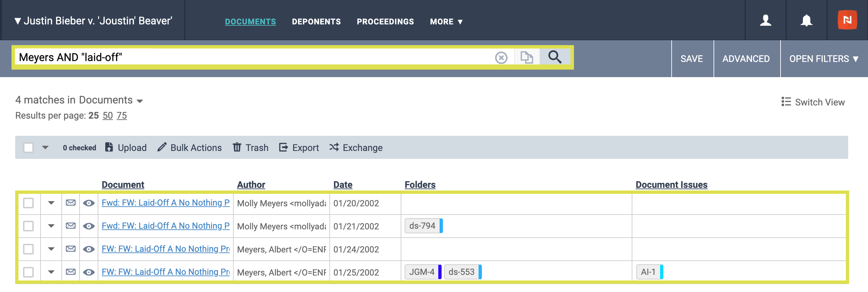This screenshot has height=292, width=868.
Task: Click author 'Meyers, Albert' in 01/25/2002 row
Action: click(x=282, y=272)
